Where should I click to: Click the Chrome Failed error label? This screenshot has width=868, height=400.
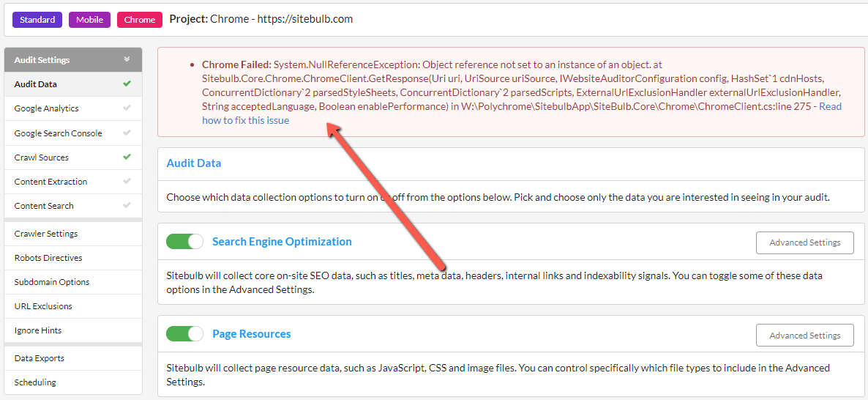coord(237,64)
